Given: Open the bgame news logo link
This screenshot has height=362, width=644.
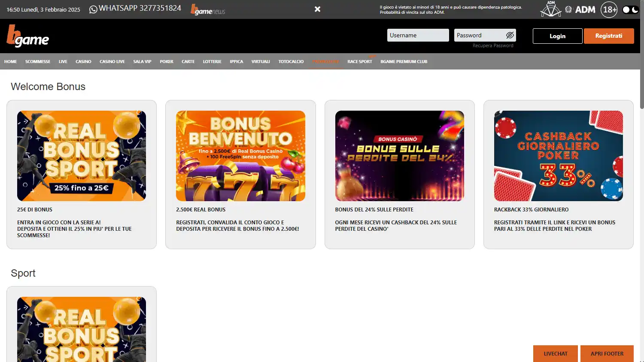Looking at the screenshot, I should pos(208,9).
